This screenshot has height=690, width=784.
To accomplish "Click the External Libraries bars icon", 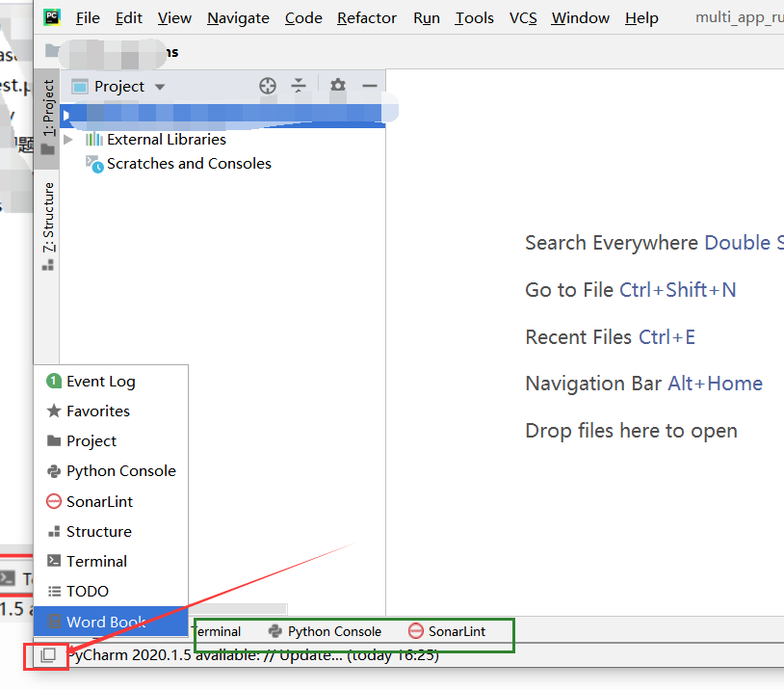I will (x=94, y=139).
